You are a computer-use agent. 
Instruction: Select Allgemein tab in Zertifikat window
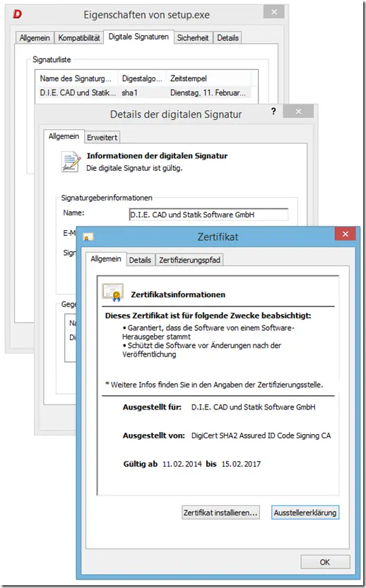pos(106,259)
